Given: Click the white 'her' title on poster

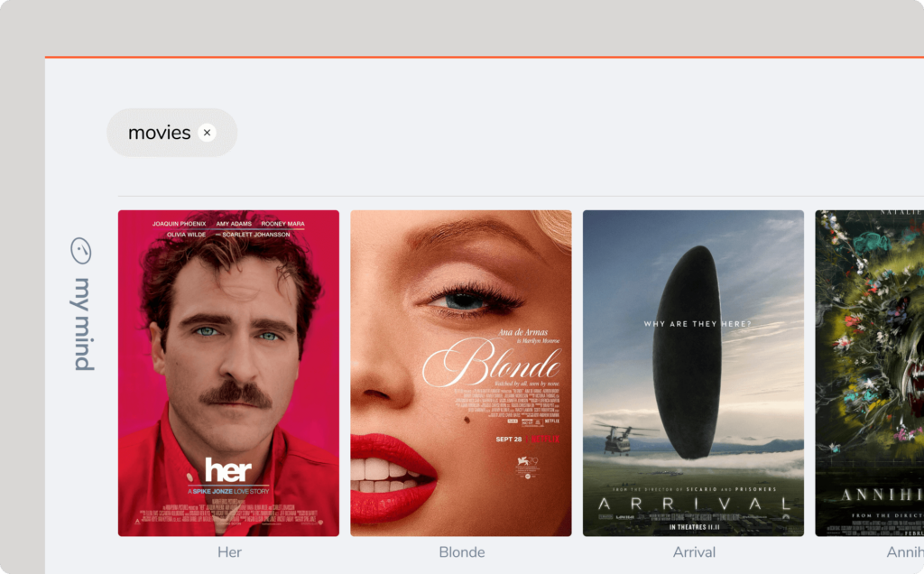Looking at the screenshot, I should (228, 470).
